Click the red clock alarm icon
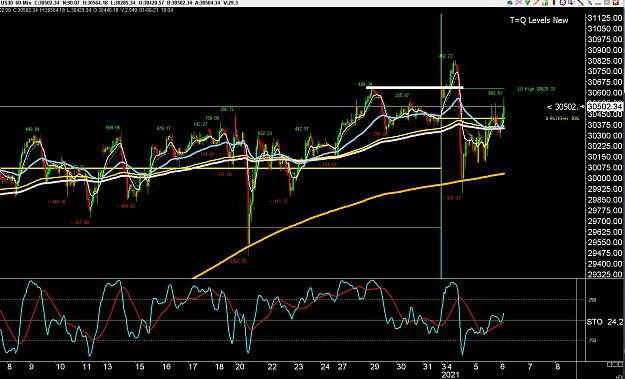Screen dimensions: 625x379 click(563, 3)
